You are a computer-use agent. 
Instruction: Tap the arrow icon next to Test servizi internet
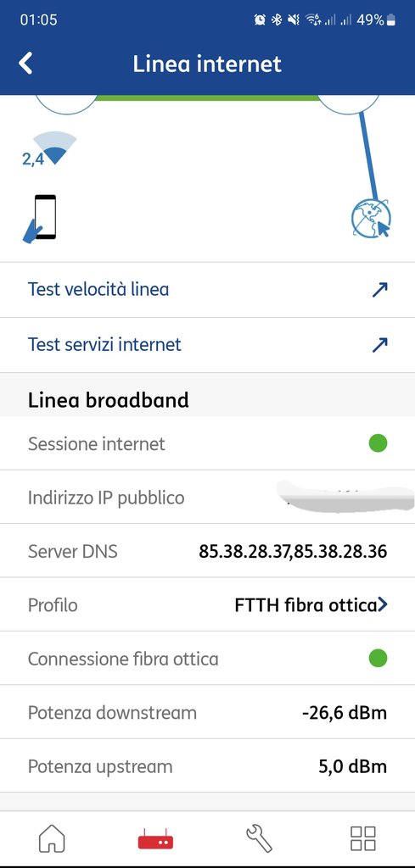point(379,345)
